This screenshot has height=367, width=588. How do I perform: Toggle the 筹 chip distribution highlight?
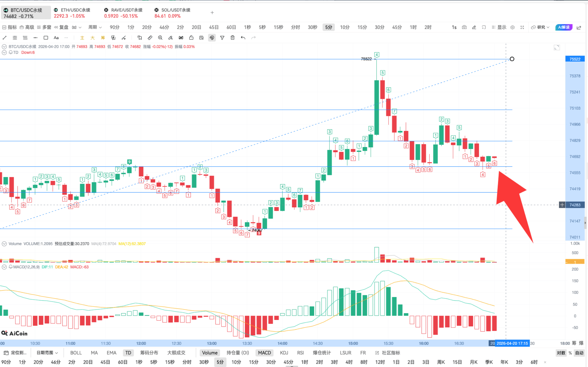[102, 38]
